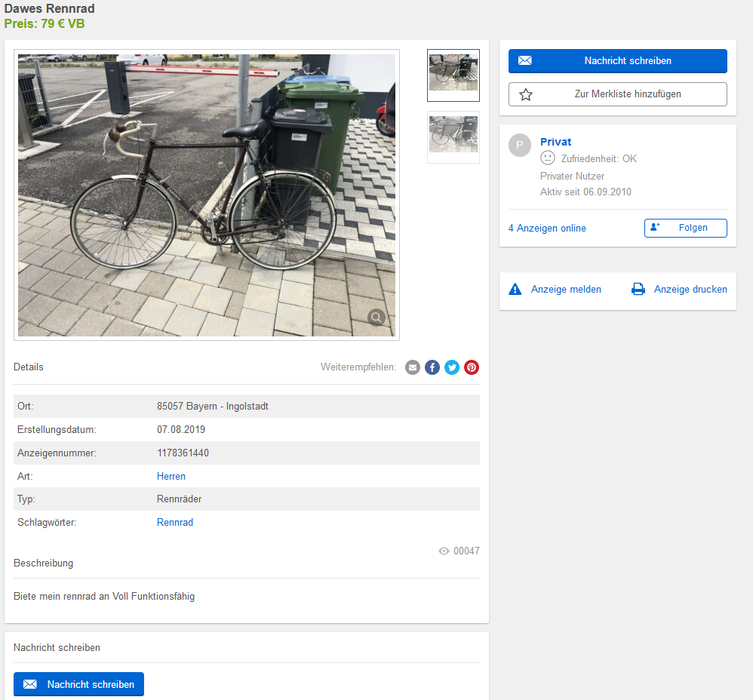Viewport: 753px width, 700px height.
Task: Share listing on Twitter
Action: (452, 367)
